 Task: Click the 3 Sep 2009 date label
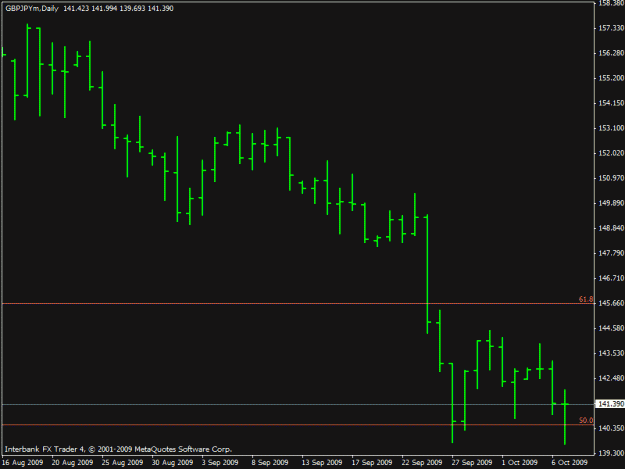click(220, 463)
